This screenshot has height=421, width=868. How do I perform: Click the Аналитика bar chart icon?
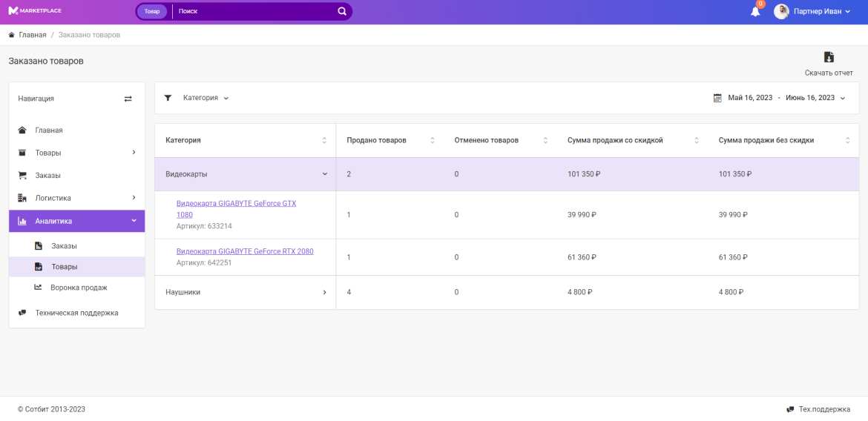click(x=22, y=222)
